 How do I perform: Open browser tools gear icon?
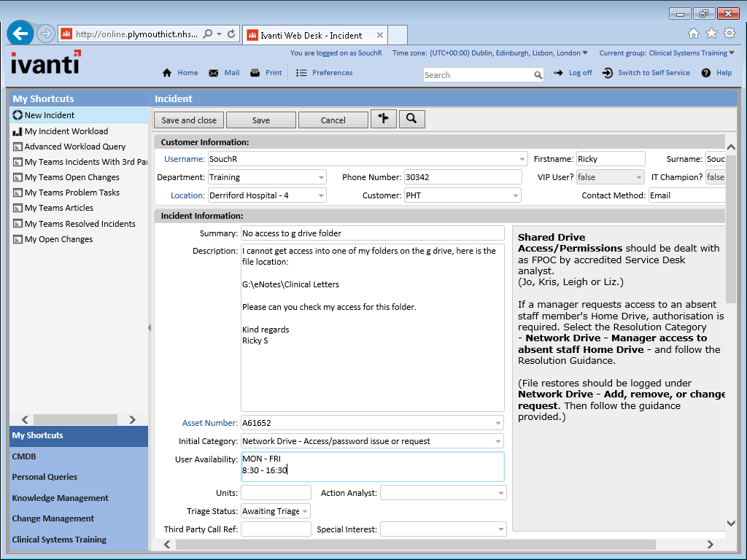[729, 34]
